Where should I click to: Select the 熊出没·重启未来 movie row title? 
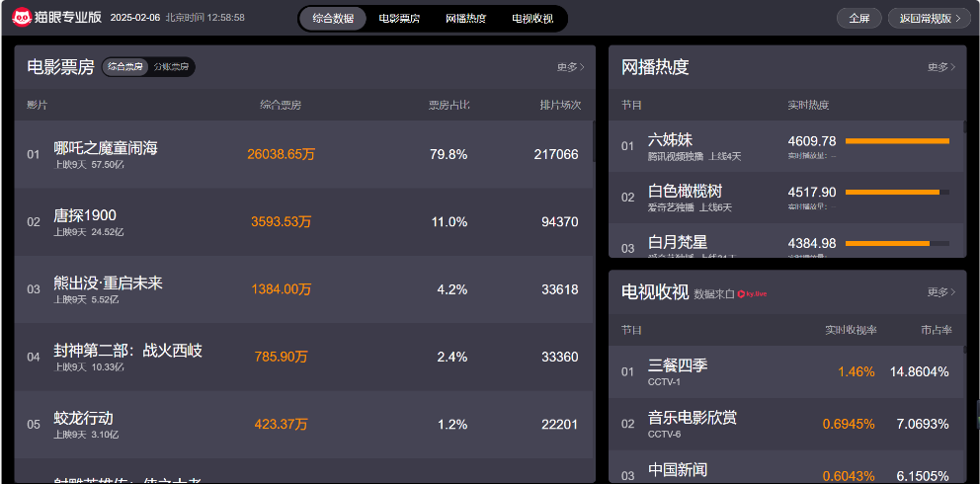tap(108, 282)
